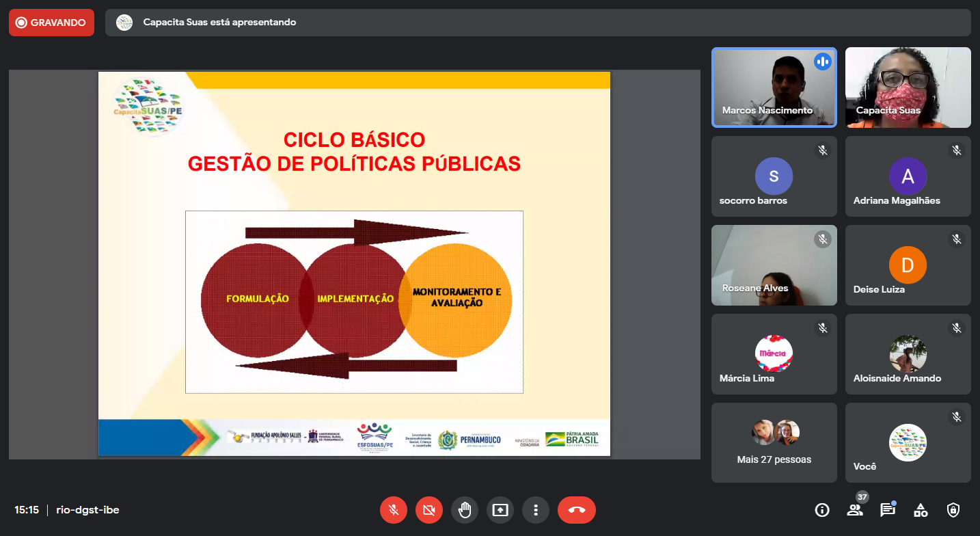The height and width of the screenshot is (536, 980).
Task: Click the presented slide area
Action: (x=354, y=264)
